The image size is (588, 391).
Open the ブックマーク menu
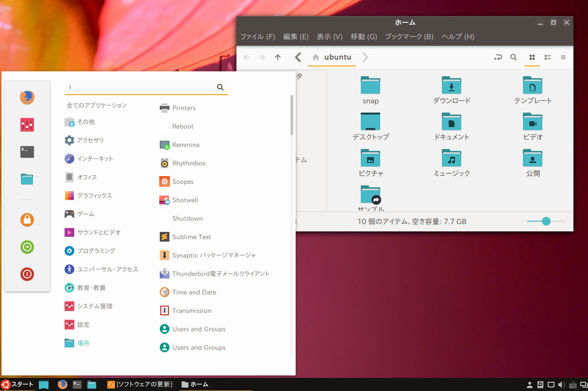[409, 36]
